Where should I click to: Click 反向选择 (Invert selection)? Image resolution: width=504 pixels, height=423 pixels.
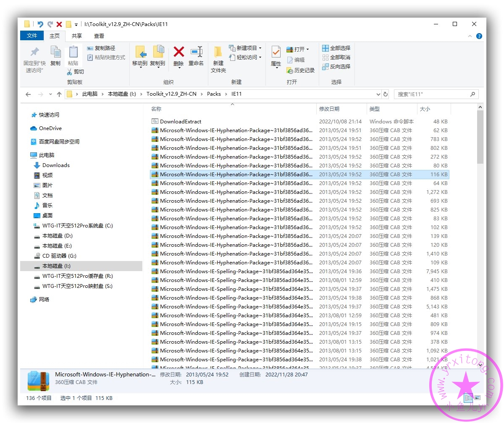[336, 66]
